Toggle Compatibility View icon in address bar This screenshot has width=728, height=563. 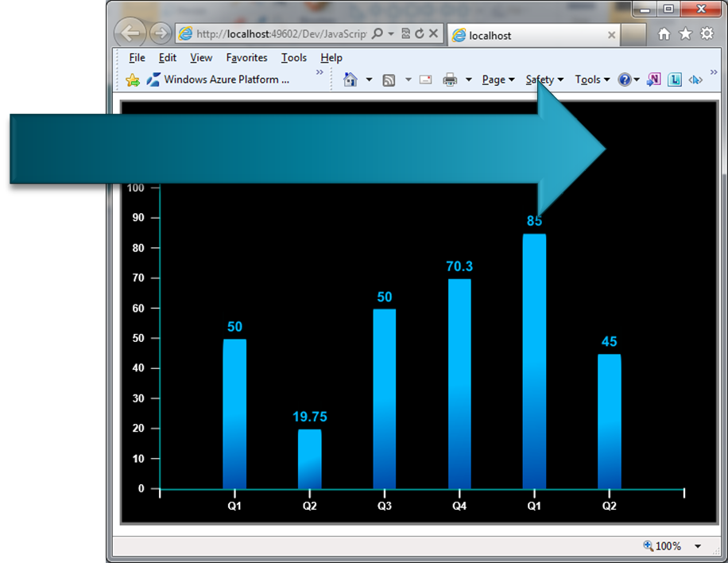point(406,33)
